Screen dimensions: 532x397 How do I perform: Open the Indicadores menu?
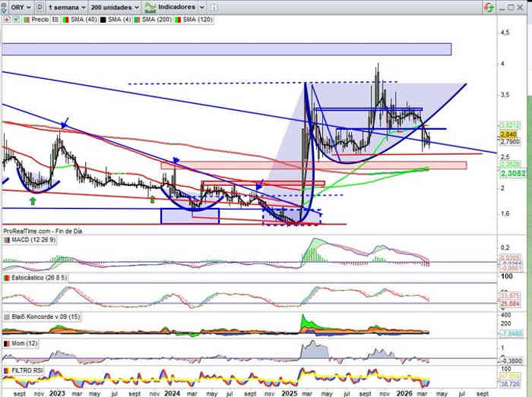tap(176, 6)
